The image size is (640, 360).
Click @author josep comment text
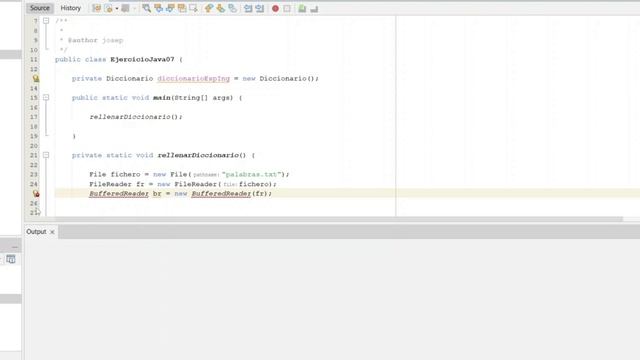pyautogui.click(x=96, y=40)
